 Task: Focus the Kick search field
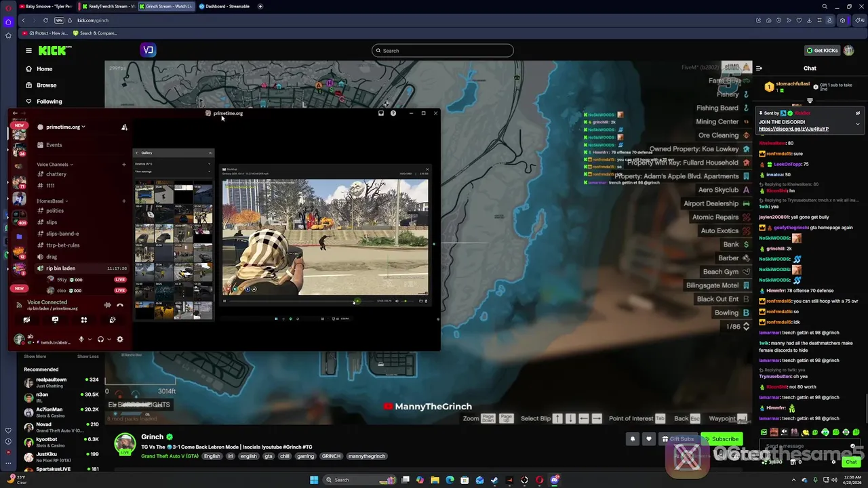(x=442, y=51)
